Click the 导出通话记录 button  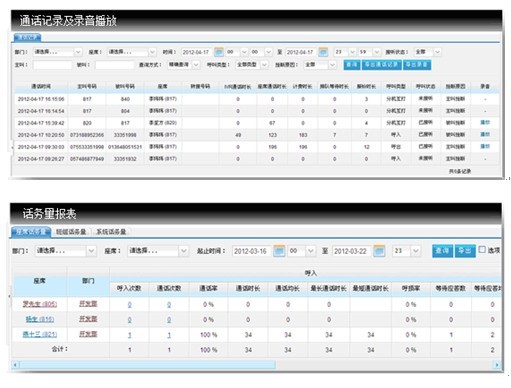tap(382, 65)
